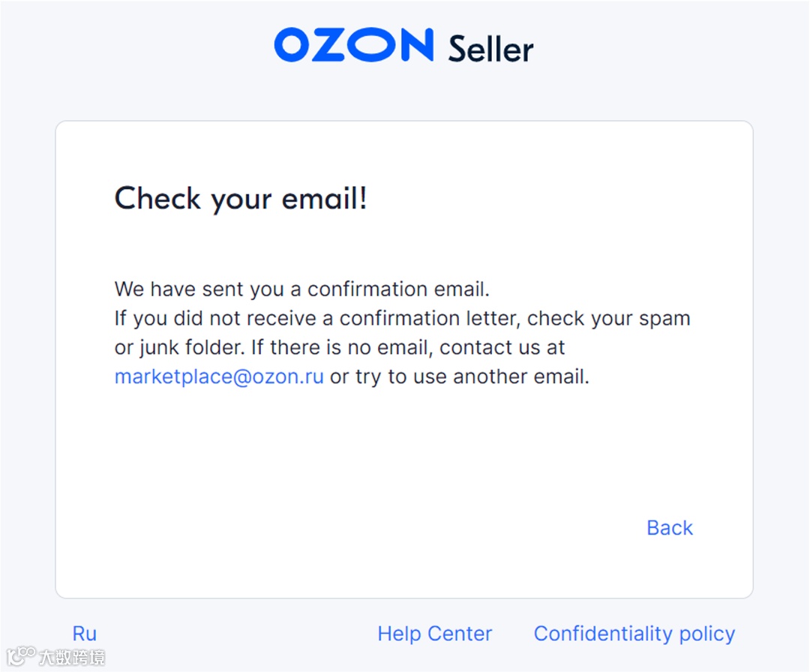Click the Seller wordmark beside the logo
The height and width of the screenshot is (672, 810).
click(x=490, y=49)
